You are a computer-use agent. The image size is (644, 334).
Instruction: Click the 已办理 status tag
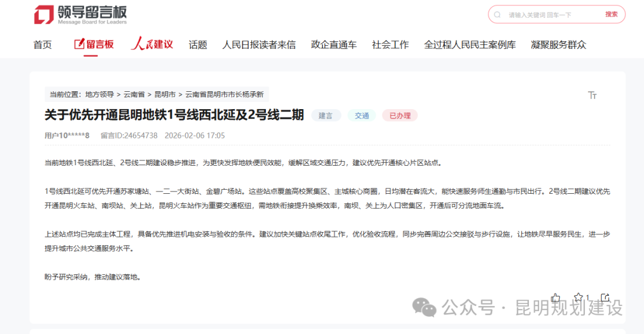click(400, 116)
